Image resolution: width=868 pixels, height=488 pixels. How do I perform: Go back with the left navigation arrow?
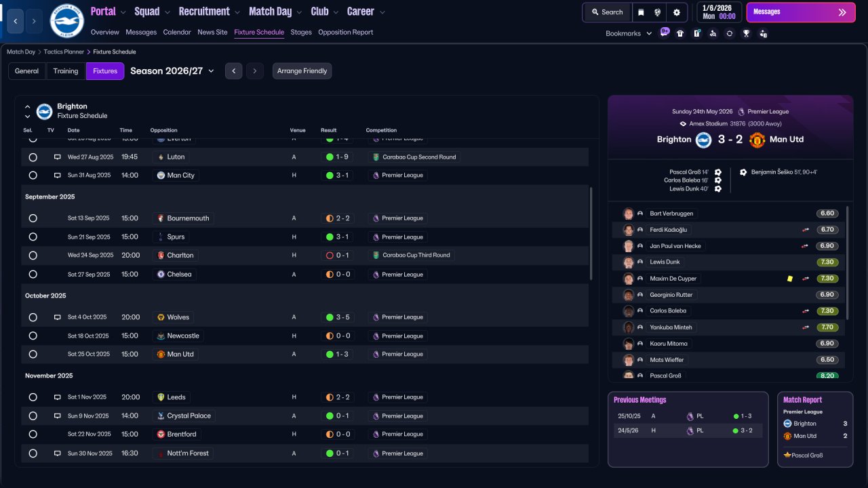[x=16, y=21]
